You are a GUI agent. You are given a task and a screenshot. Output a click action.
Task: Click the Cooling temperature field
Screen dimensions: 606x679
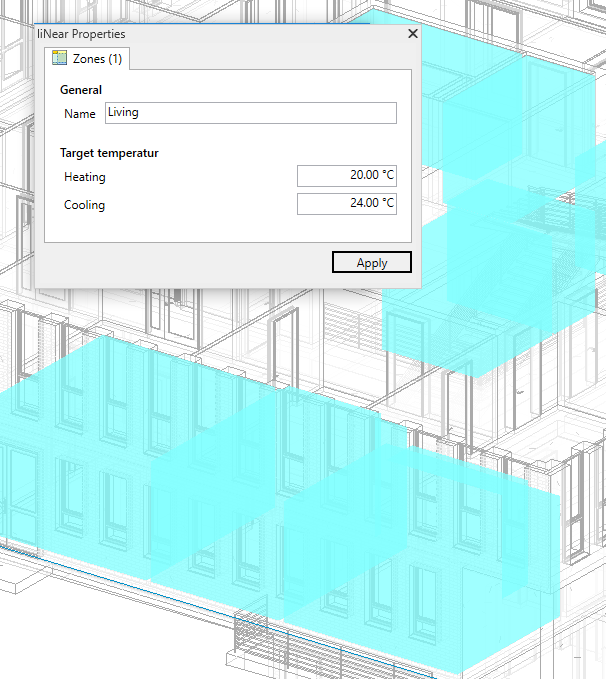click(347, 204)
